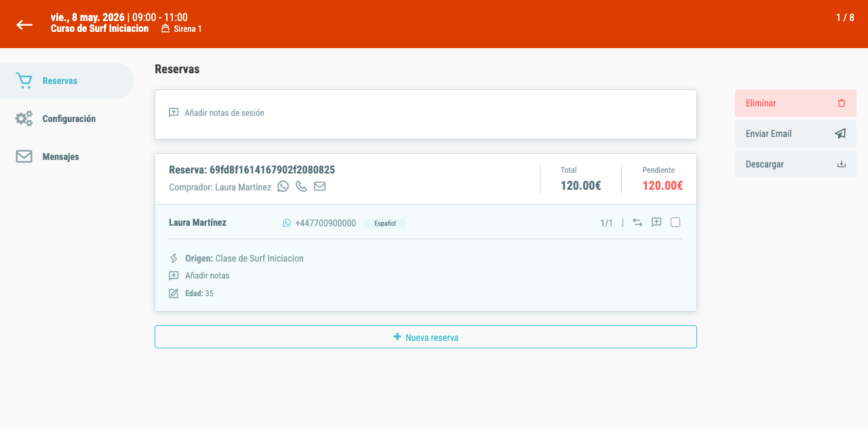Click the Edad: 35 value
Viewport: 868px width, 429px height.
(x=199, y=293)
